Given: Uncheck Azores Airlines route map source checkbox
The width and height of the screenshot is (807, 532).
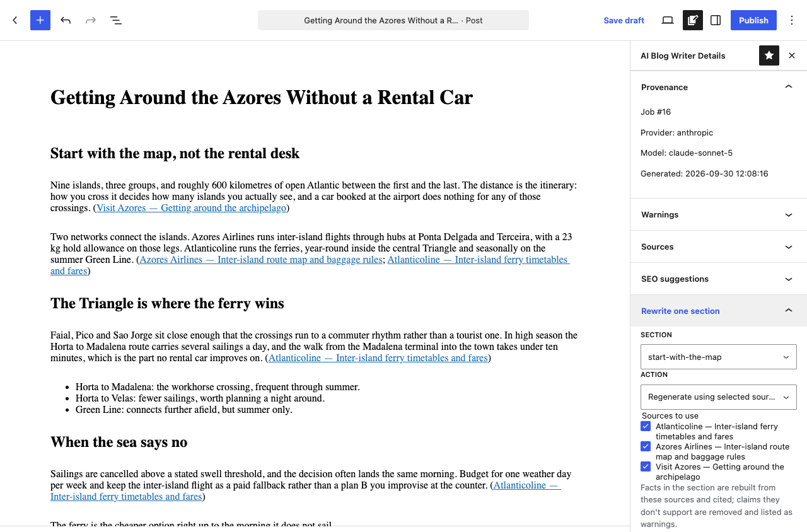Looking at the screenshot, I should [x=646, y=446].
